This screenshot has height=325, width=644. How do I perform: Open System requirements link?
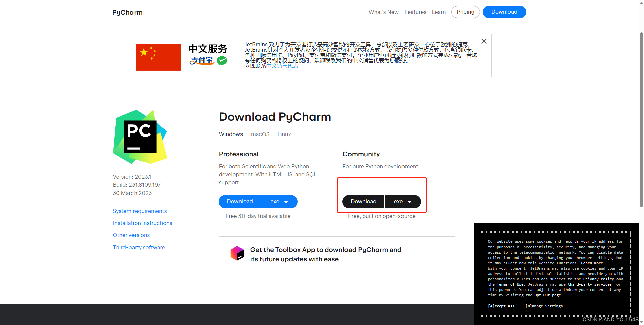click(140, 211)
